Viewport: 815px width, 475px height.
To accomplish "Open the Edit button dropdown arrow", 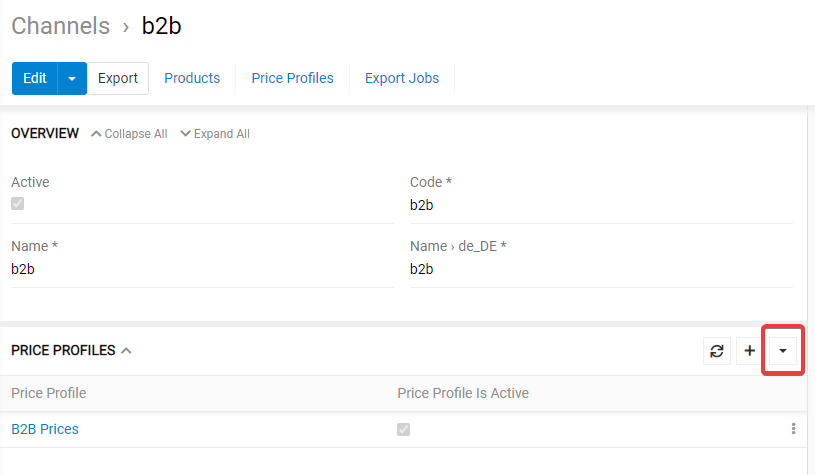I will coord(72,78).
